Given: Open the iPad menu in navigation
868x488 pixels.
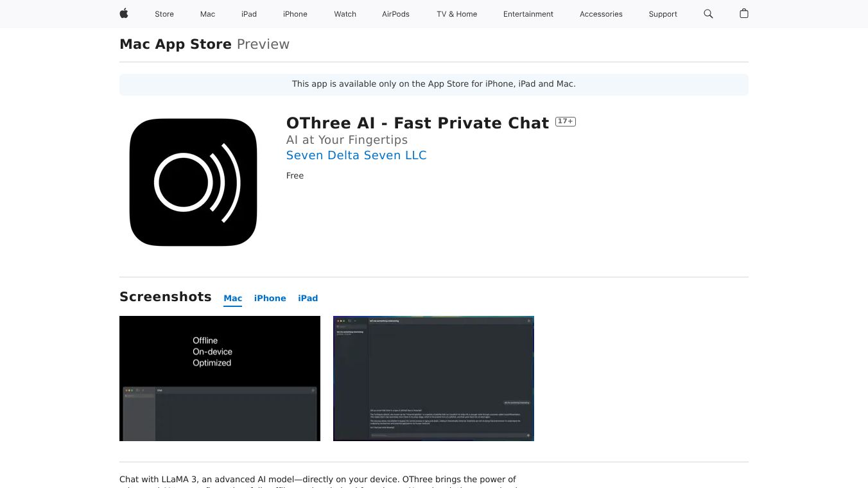Looking at the screenshot, I should click(249, 14).
